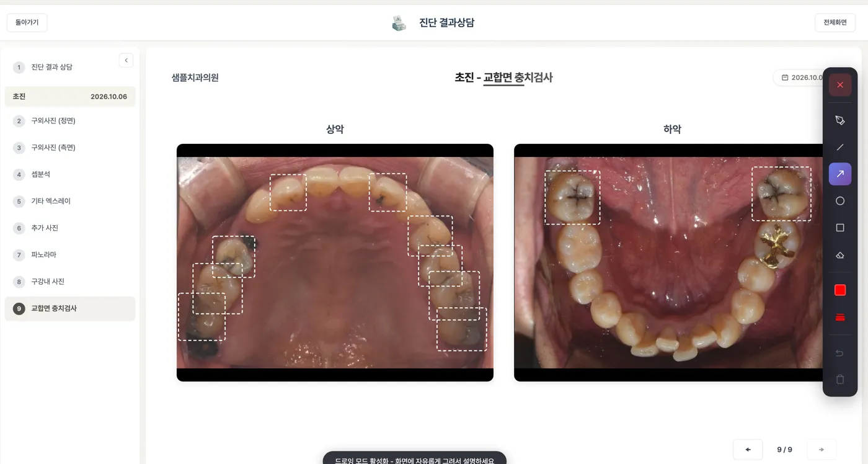Click the 상악 heading label
The height and width of the screenshot is (464, 868).
click(x=335, y=129)
